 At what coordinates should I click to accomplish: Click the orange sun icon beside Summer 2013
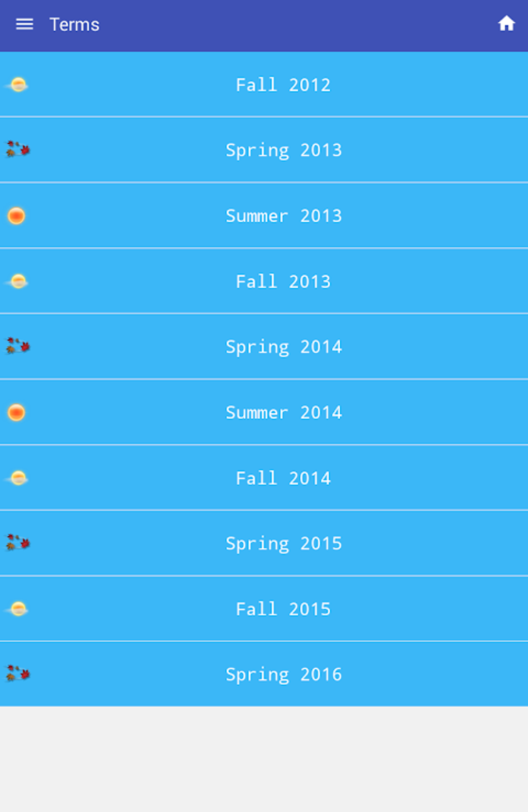point(17,216)
